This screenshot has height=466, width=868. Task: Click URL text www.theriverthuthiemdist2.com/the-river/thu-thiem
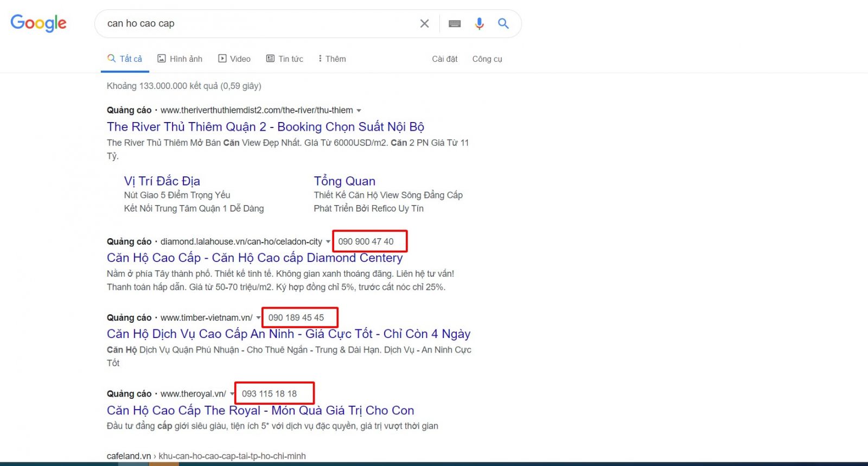(x=257, y=110)
